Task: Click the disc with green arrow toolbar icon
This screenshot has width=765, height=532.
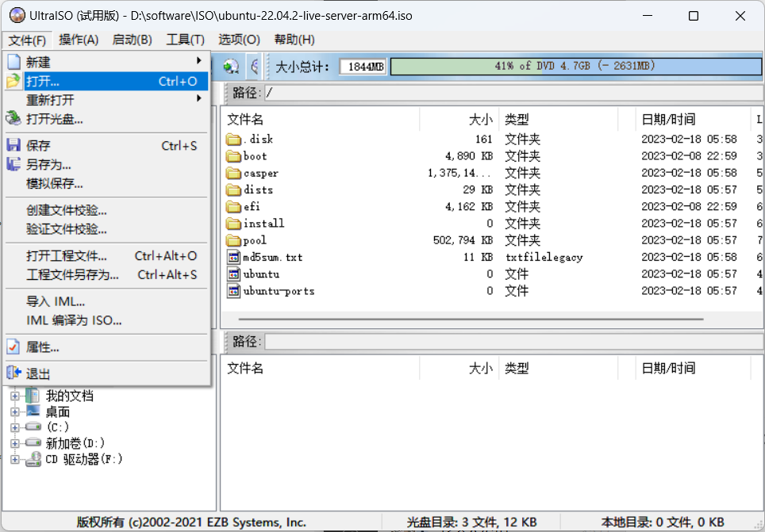Action: pyautogui.click(x=231, y=67)
